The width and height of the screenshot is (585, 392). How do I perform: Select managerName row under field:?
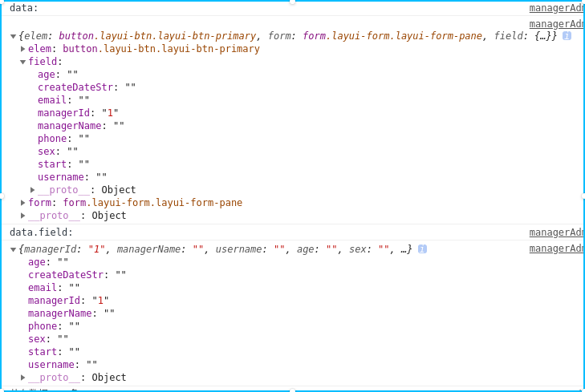point(81,126)
